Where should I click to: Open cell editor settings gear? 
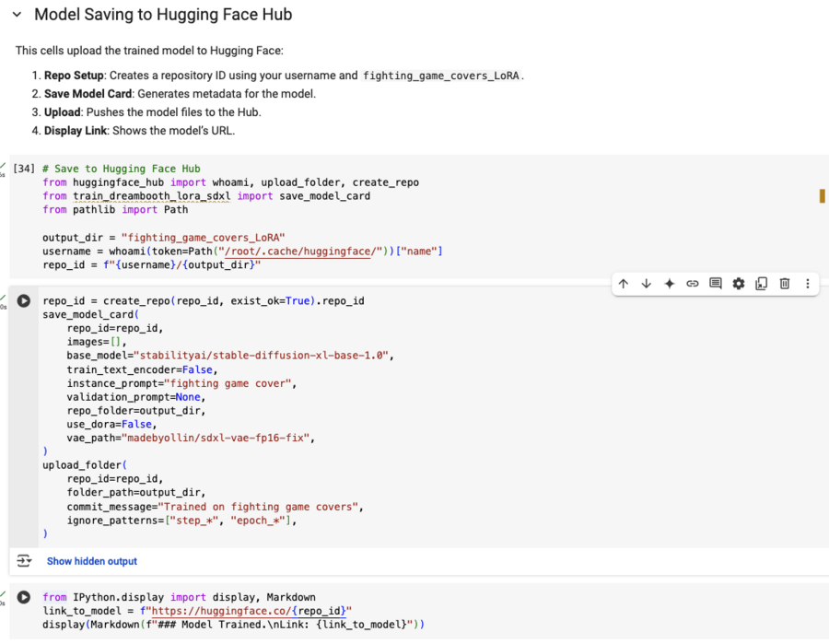coord(739,284)
